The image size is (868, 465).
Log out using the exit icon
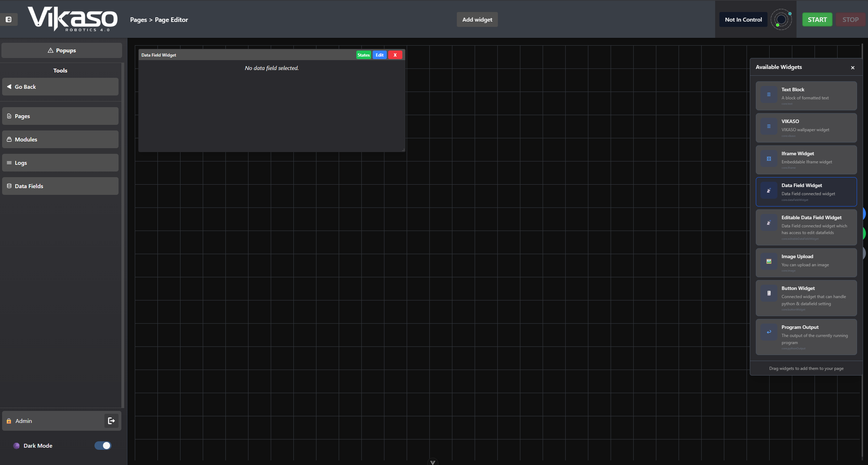click(x=111, y=421)
